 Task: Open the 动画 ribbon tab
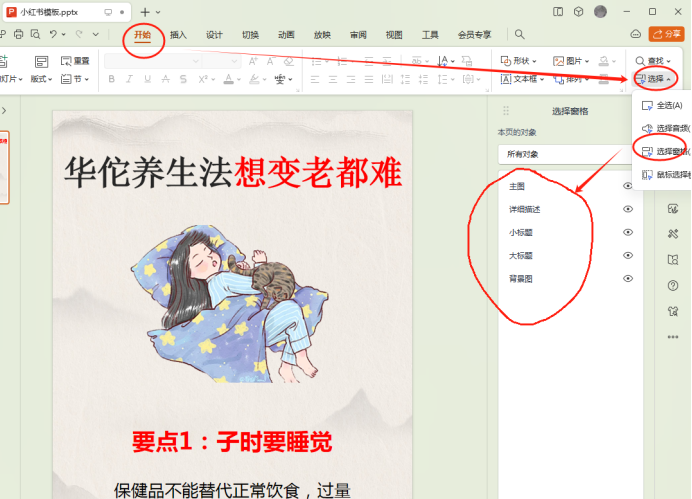click(x=286, y=35)
